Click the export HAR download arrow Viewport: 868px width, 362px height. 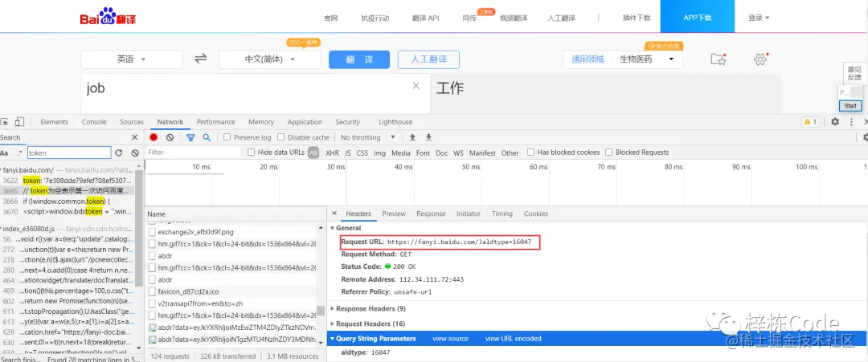[428, 137]
